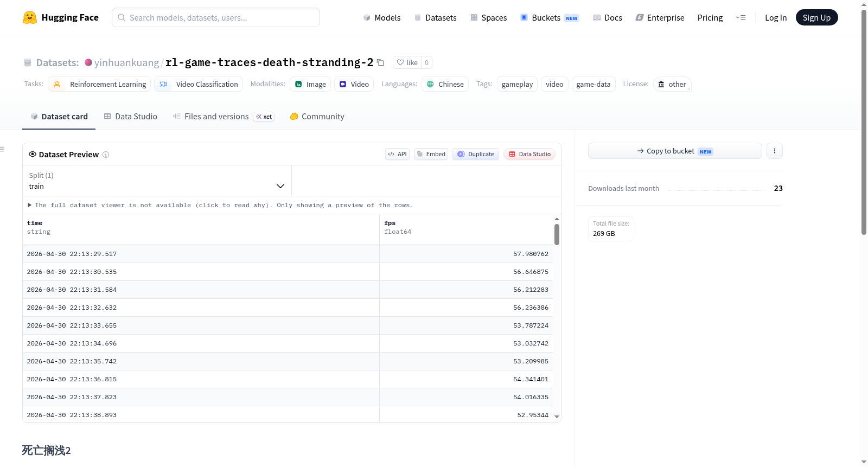Click the game-data tag
This screenshot has width=868, height=467.
[593, 84]
